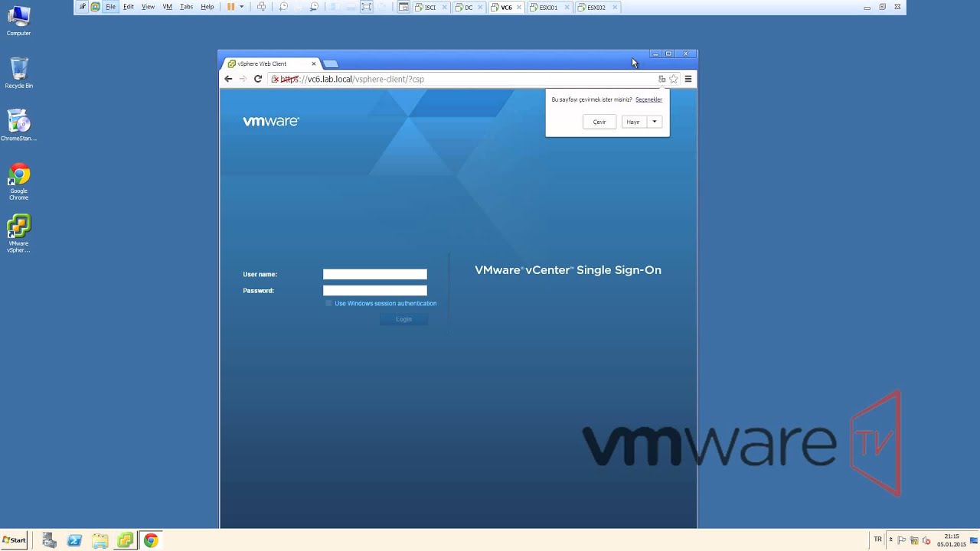Click the Password input field
This screenshot has height=551, width=980.
[x=375, y=290]
